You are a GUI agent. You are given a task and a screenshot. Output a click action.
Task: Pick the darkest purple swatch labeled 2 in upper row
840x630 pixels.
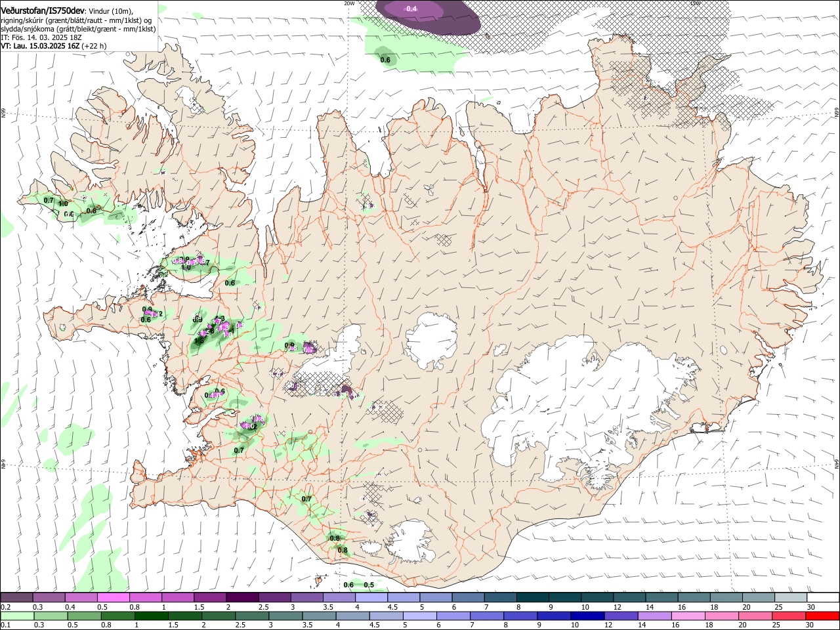point(241,598)
